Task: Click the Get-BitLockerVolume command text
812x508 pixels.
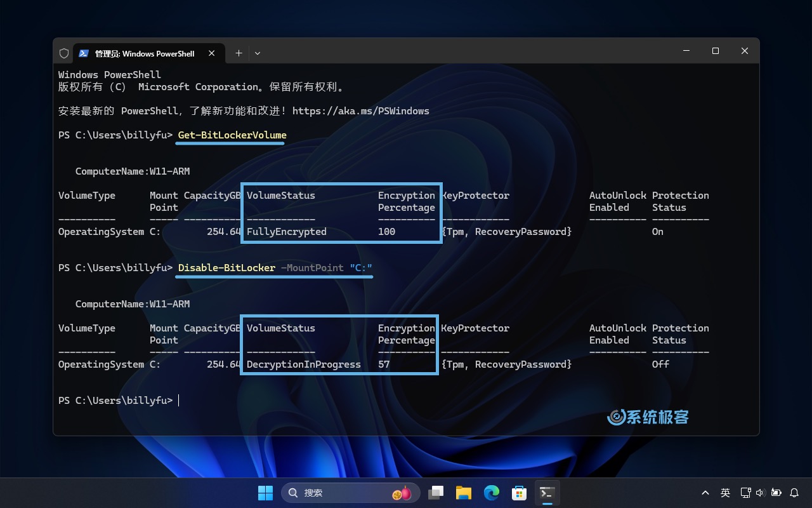Action: tap(232, 135)
